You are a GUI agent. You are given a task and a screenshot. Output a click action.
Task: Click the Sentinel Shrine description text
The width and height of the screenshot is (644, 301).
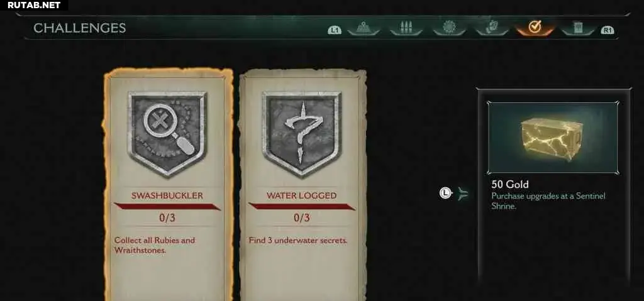[548, 201]
